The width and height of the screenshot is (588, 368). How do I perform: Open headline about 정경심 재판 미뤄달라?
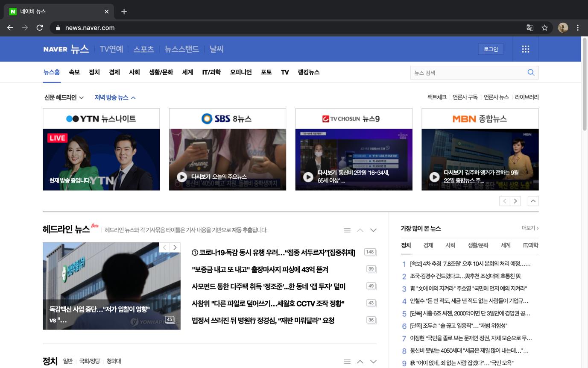(x=263, y=321)
